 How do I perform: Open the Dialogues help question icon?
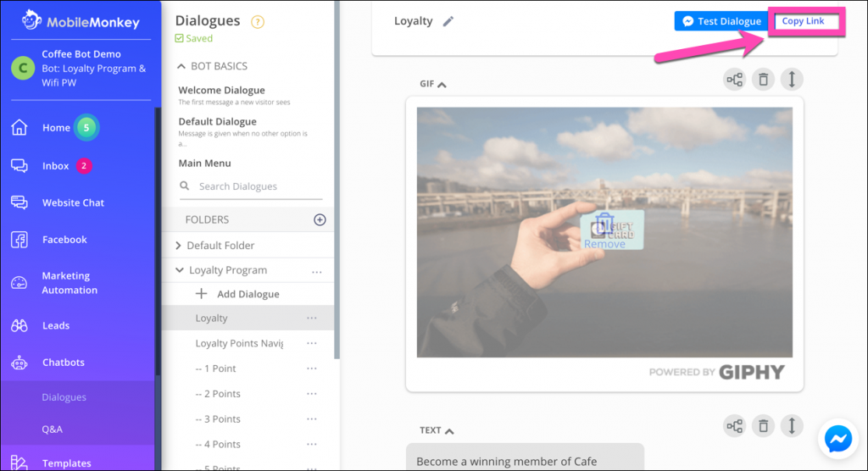click(258, 21)
